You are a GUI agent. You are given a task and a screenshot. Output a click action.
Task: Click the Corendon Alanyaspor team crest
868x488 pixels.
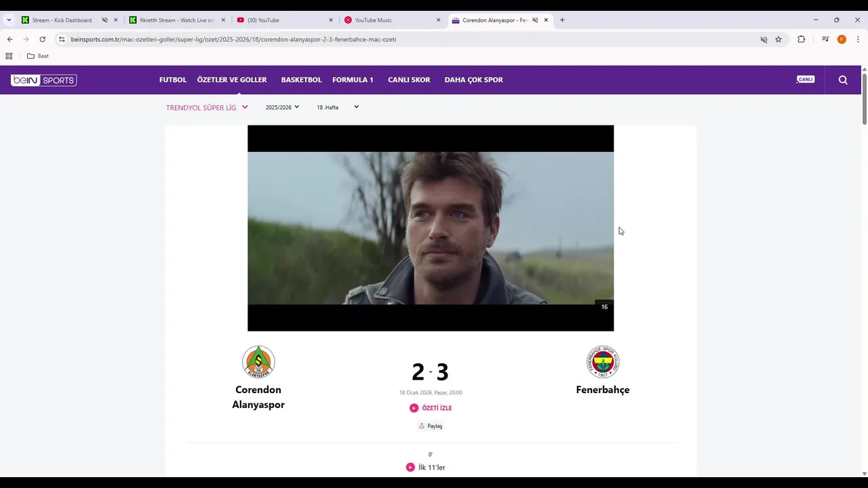coord(258,362)
